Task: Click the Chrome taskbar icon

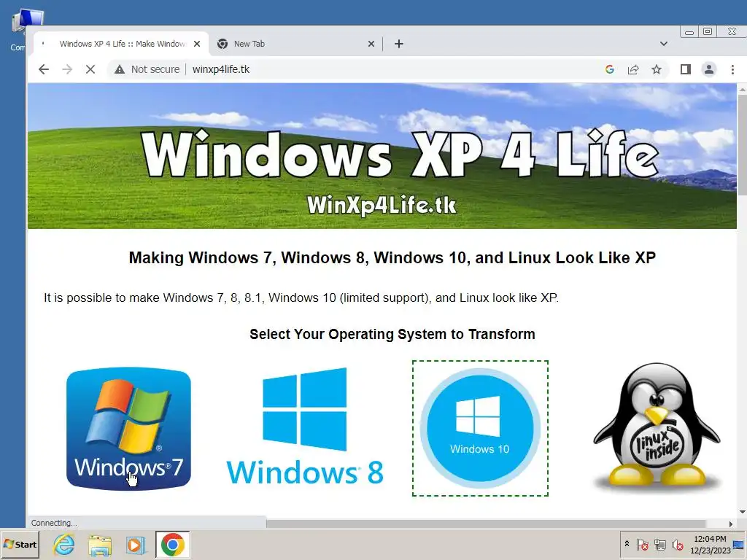Action: click(172, 545)
